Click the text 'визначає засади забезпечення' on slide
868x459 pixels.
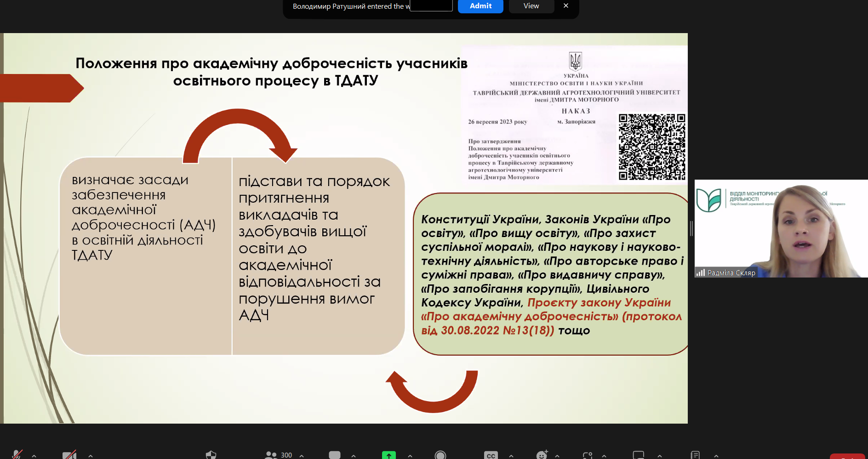[130, 187]
